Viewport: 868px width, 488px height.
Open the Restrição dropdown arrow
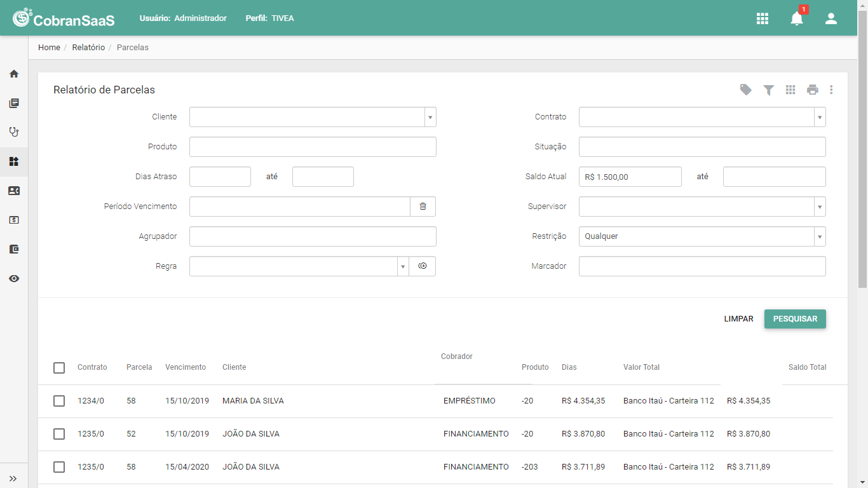coord(820,236)
